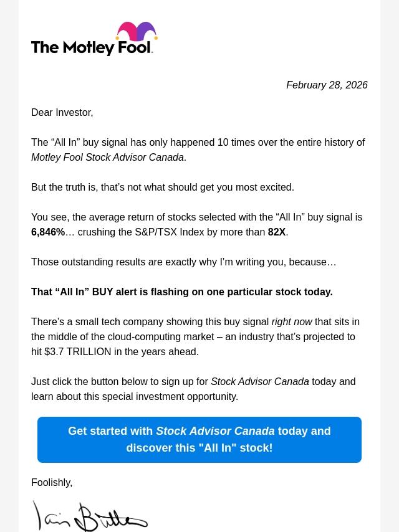Click the handwritten signature image

pyautogui.click(x=90, y=516)
